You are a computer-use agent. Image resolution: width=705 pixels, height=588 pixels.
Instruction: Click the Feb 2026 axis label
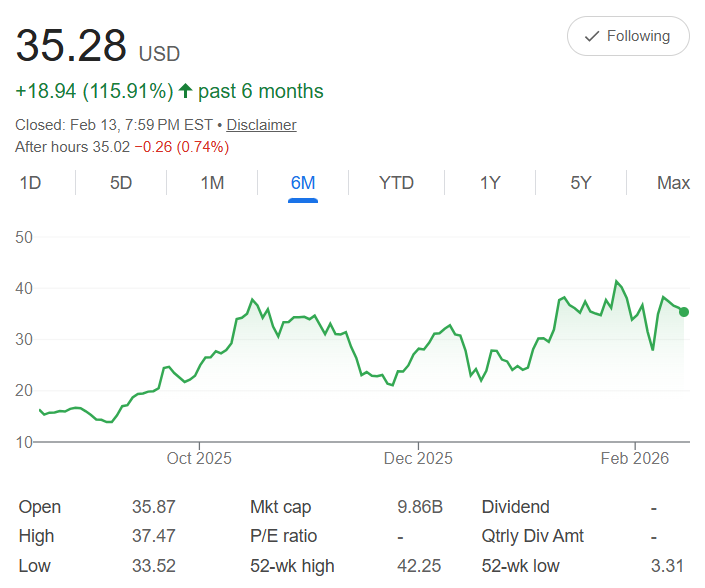click(635, 459)
